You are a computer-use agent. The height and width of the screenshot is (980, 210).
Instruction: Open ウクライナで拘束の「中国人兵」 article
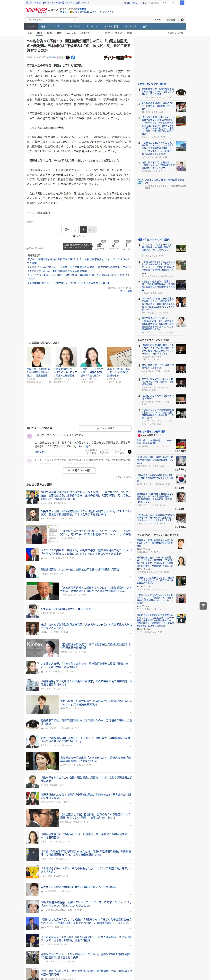[x=86, y=552]
